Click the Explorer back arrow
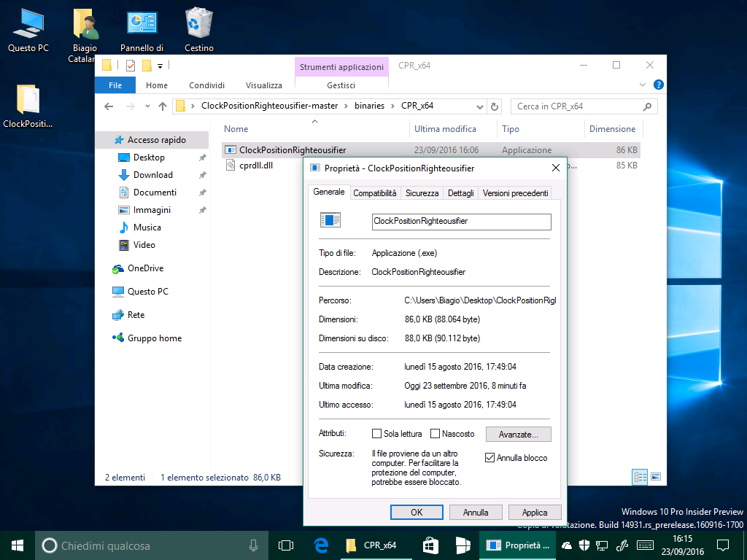This screenshot has width=747, height=560. tap(109, 106)
